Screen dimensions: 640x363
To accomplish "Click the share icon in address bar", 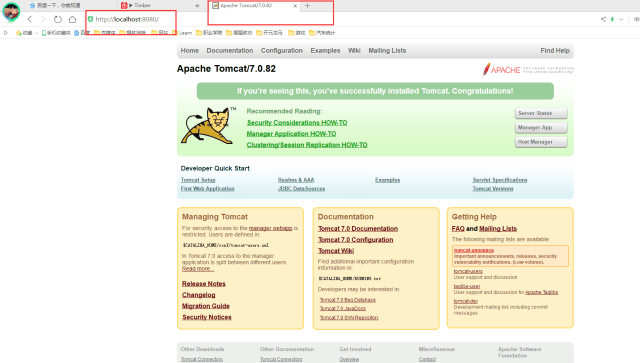I will pos(603,19).
